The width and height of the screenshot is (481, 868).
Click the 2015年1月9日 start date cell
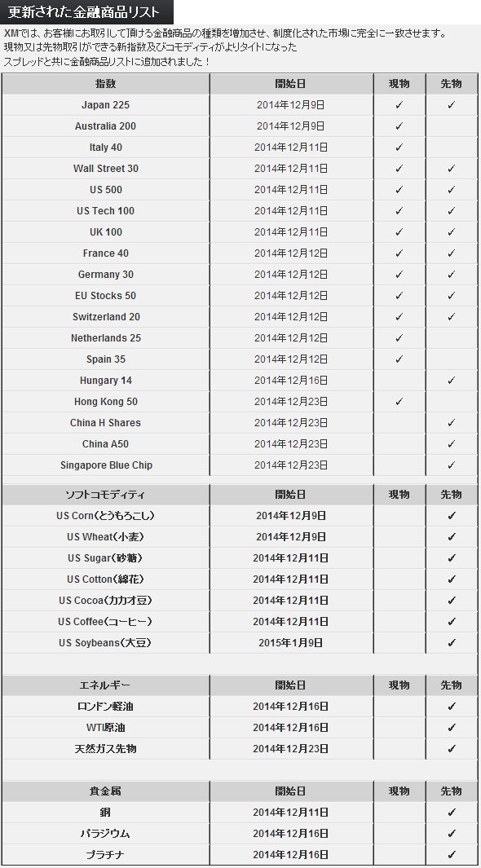tap(290, 643)
